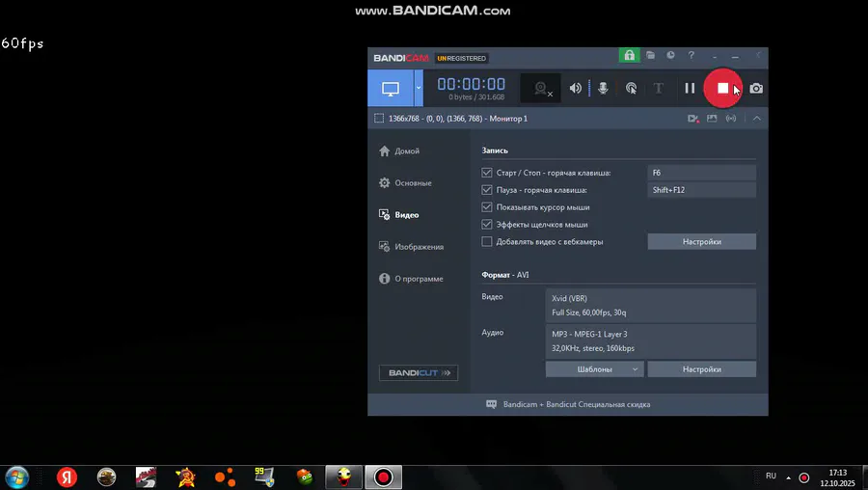
Task: Open the orange dots taskbar icon
Action: tap(225, 477)
